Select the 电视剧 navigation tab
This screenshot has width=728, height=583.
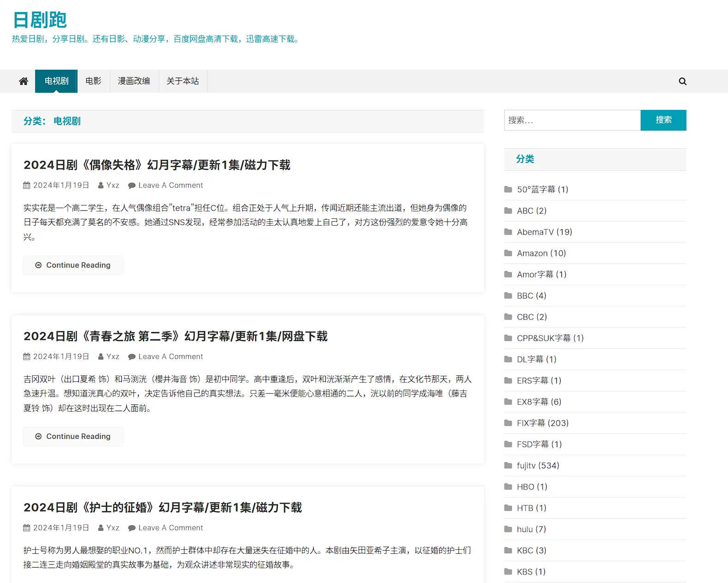point(56,81)
